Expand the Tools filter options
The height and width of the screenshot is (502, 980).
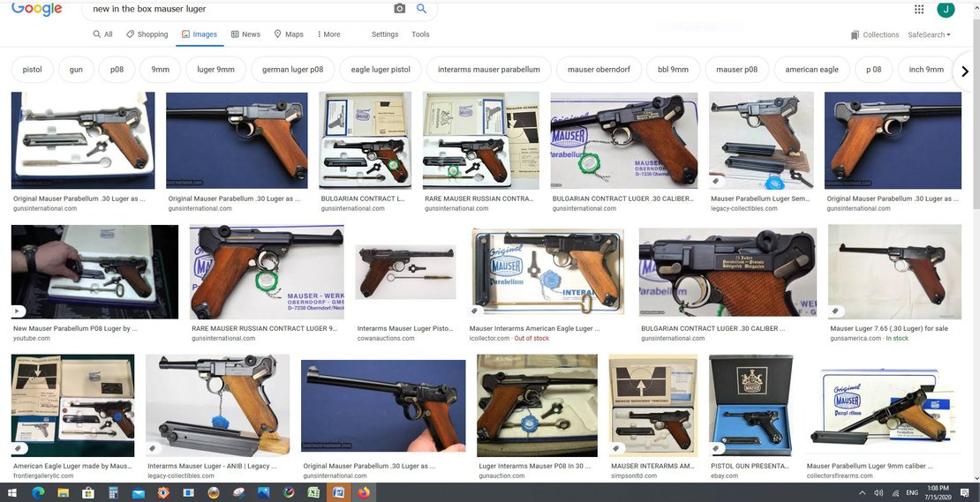[x=420, y=34]
